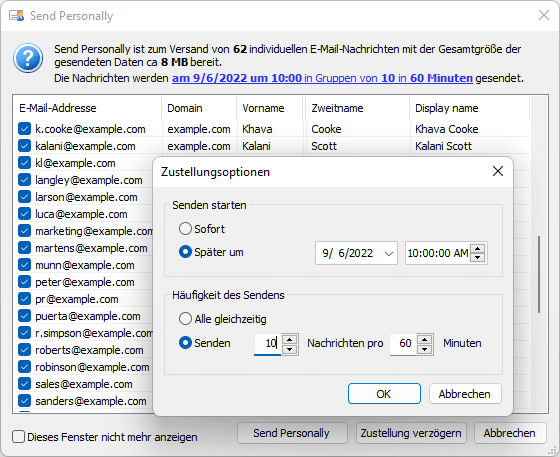Uncheck the kalani@example.com recipient
560x457 pixels.
pos(24,146)
